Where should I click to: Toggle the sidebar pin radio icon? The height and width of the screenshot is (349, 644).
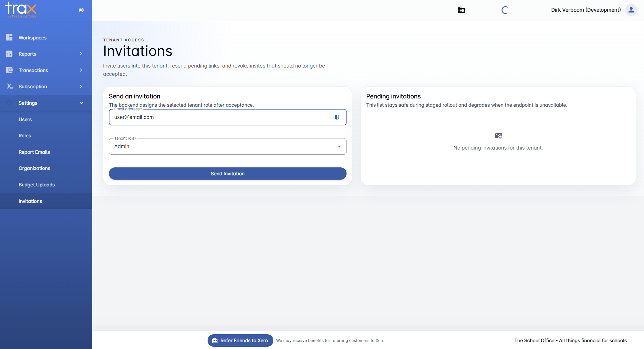(81, 10)
